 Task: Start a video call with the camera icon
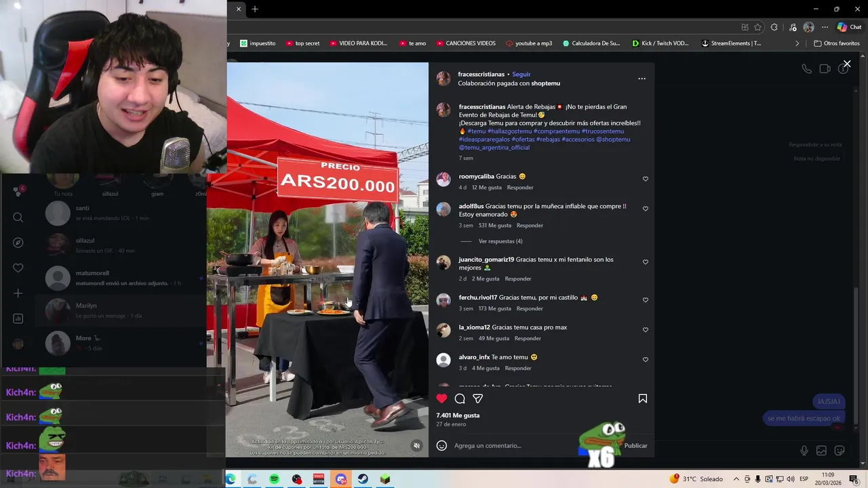[825, 68]
